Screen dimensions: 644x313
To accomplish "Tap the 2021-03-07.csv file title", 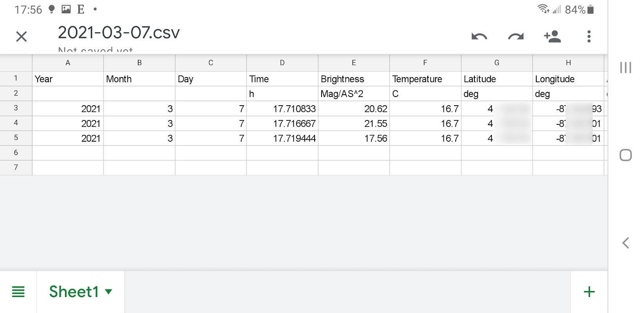I will coord(119,33).
